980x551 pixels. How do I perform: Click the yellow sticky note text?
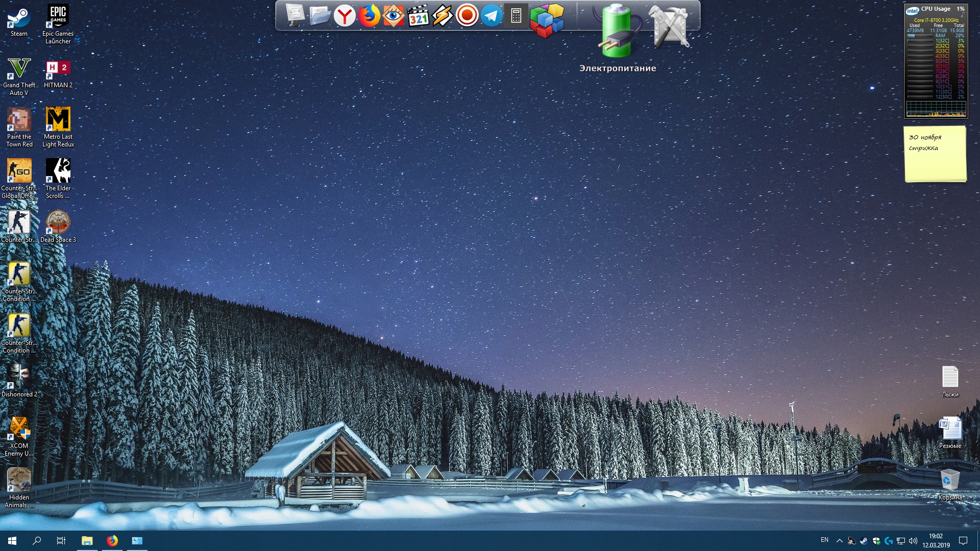925,142
